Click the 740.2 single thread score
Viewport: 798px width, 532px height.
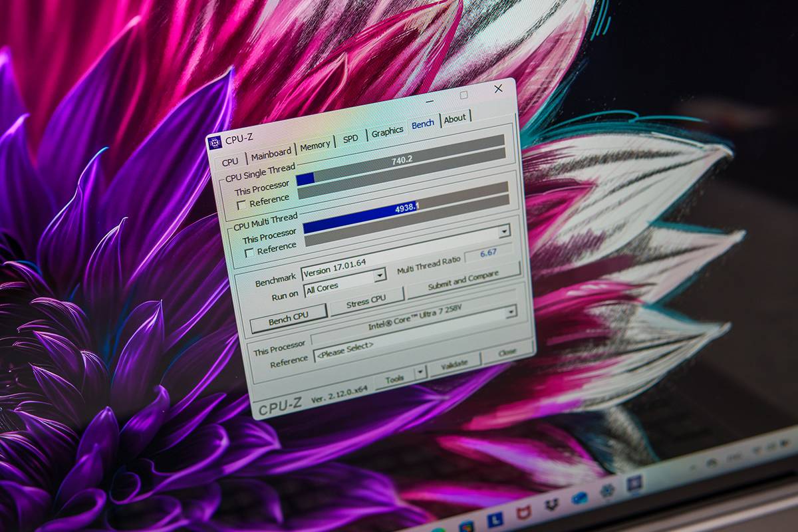[x=403, y=160]
